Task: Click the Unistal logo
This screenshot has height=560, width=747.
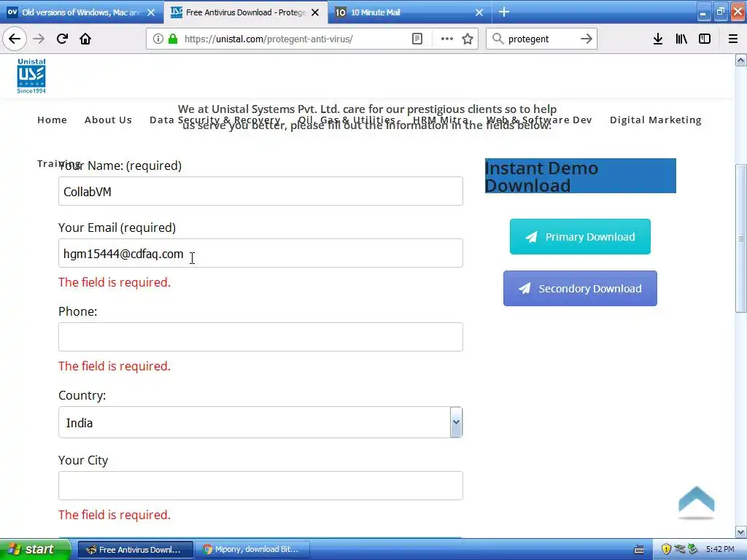Action: pyautogui.click(x=31, y=76)
